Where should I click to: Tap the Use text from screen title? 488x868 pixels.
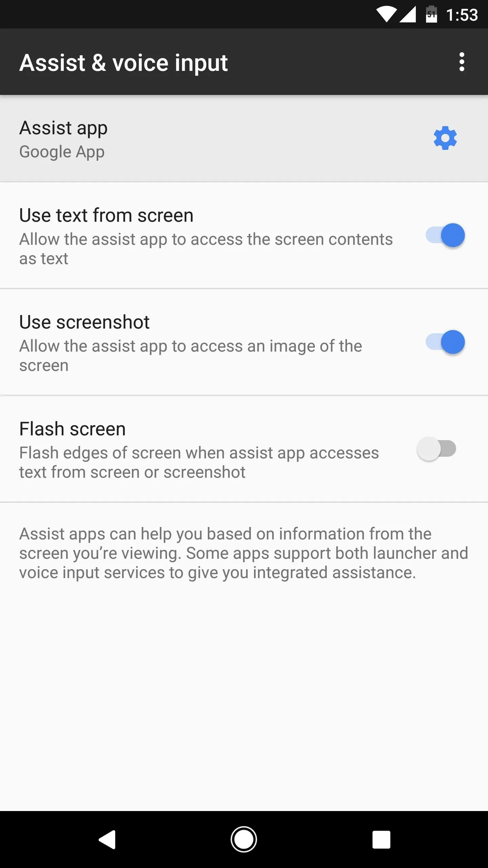coord(106,215)
